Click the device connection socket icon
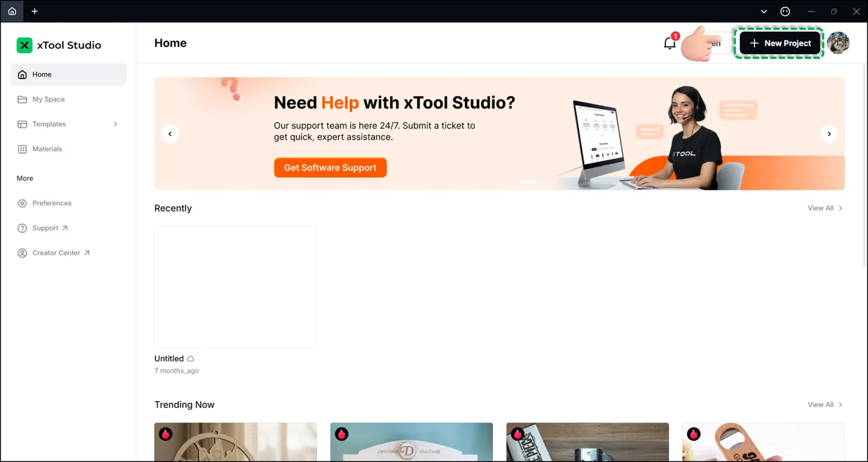 [785, 11]
